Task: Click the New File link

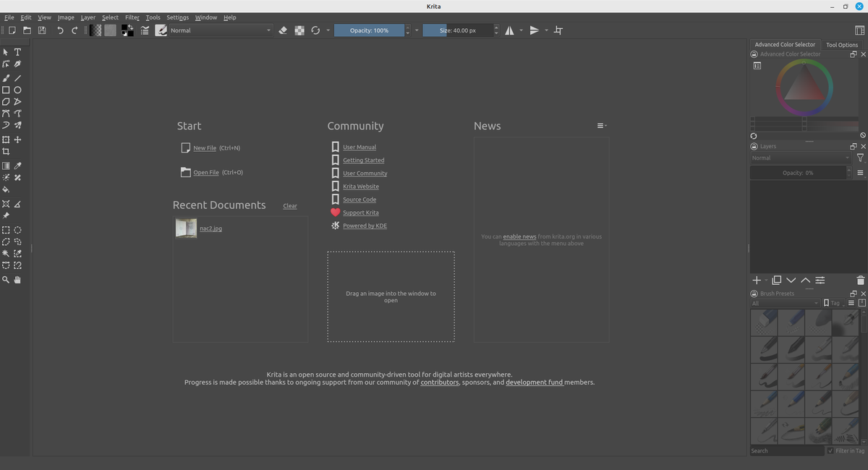Action: [x=205, y=148]
